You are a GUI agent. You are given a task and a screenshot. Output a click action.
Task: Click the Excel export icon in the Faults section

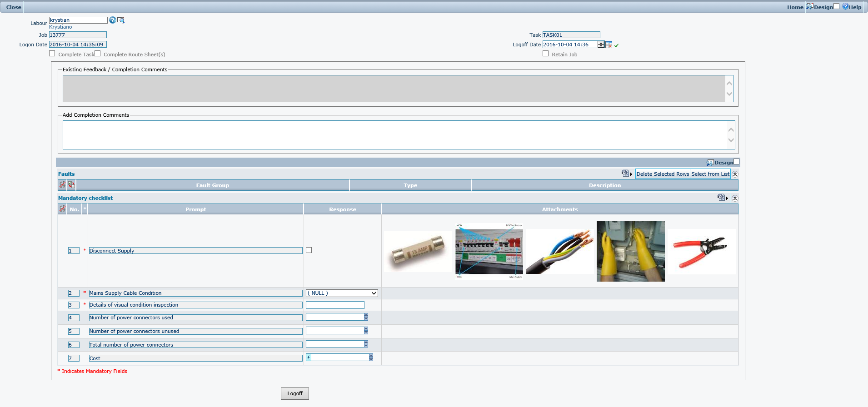[x=625, y=174]
